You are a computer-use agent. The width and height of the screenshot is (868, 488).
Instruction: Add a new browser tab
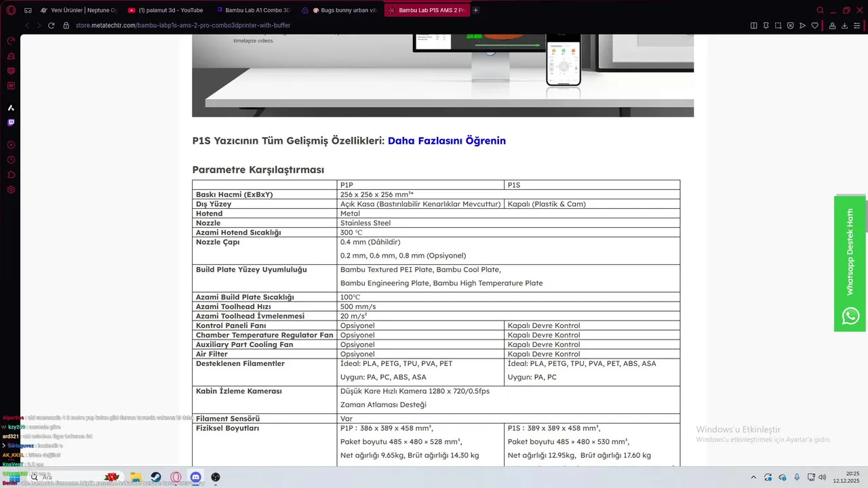(475, 10)
